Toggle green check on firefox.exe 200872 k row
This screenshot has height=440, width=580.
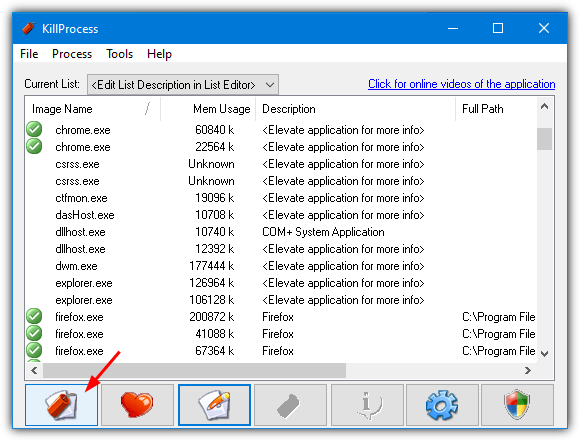click(x=34, y=317)
